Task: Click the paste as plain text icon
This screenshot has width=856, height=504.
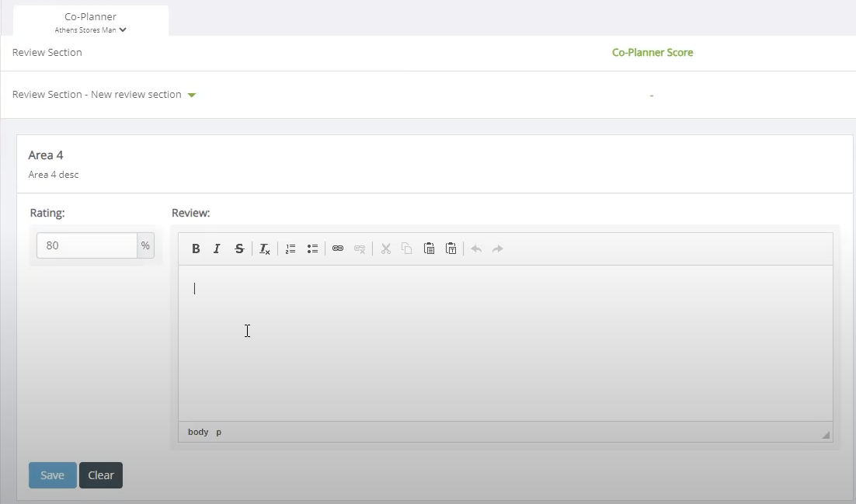Action: 451,249
